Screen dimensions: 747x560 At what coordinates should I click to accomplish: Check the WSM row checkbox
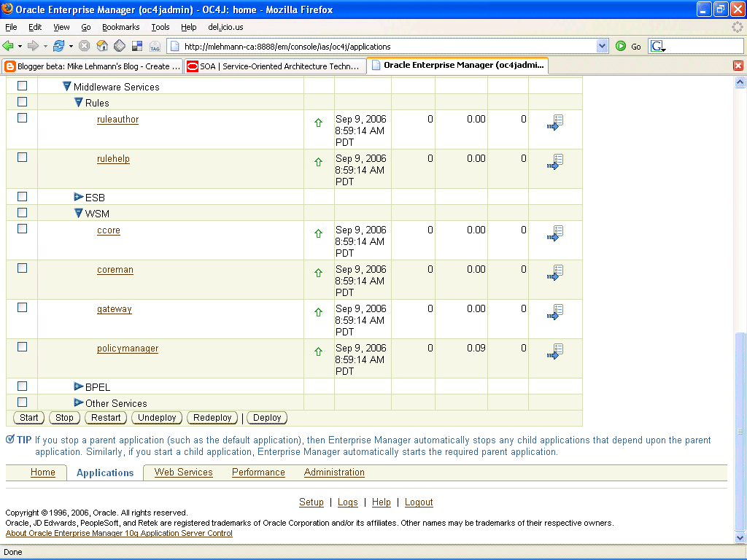(x=23, y=213)
